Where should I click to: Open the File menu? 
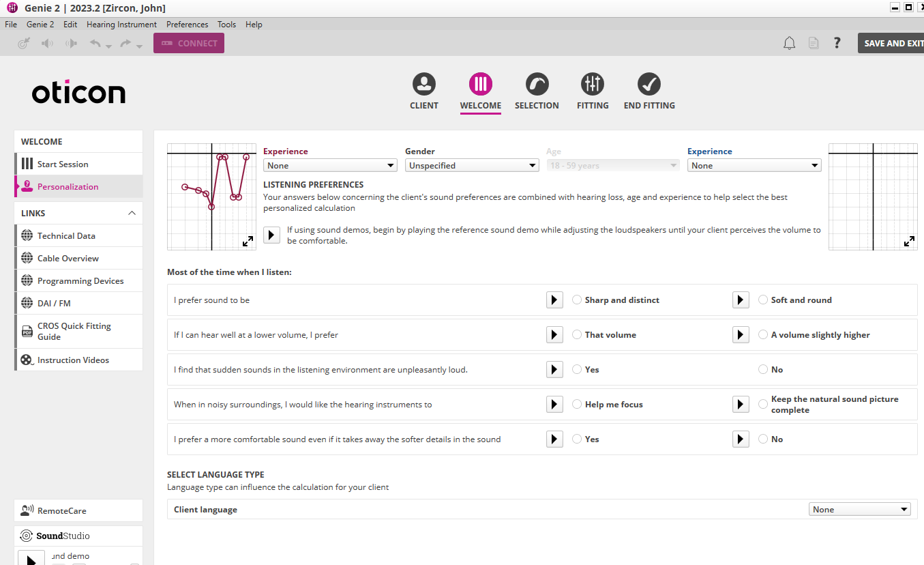coord(11,25)
